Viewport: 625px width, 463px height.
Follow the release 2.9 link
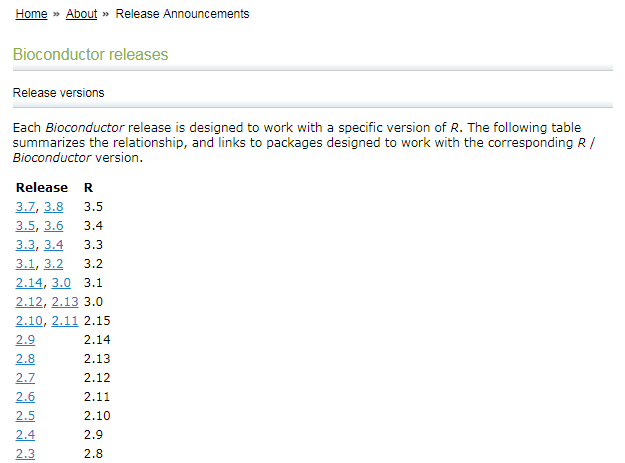pos(26,340)
